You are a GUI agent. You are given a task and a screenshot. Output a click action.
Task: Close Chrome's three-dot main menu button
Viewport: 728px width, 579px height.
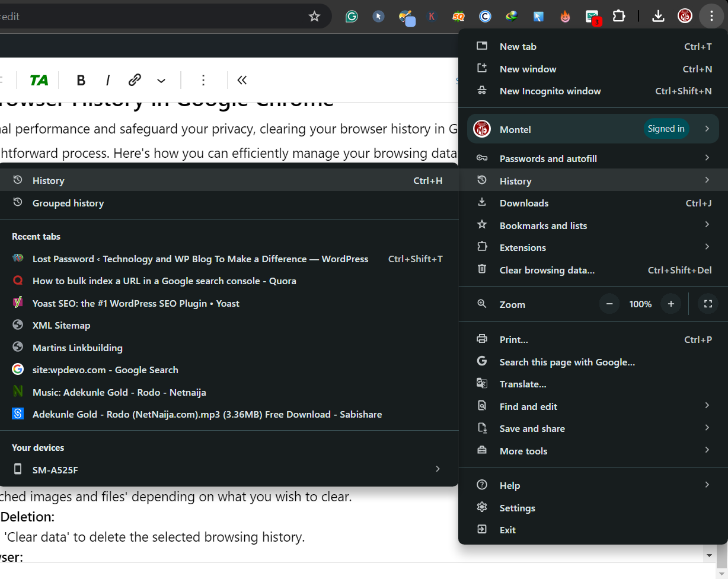point(711,17)
